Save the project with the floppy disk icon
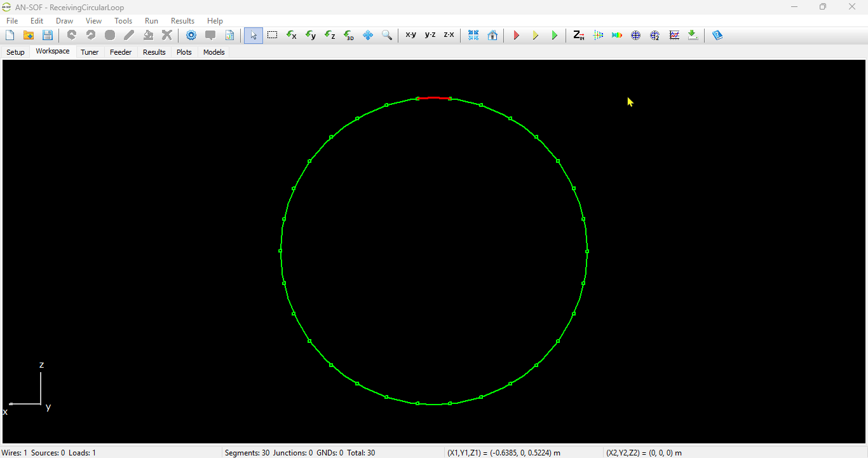 click(47, 36)
